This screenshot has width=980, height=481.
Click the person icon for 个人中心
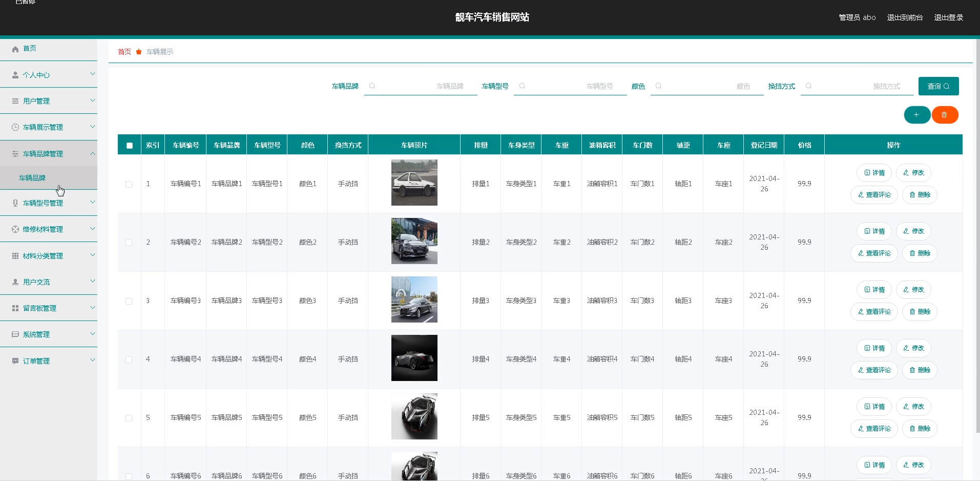click(15, 75)
